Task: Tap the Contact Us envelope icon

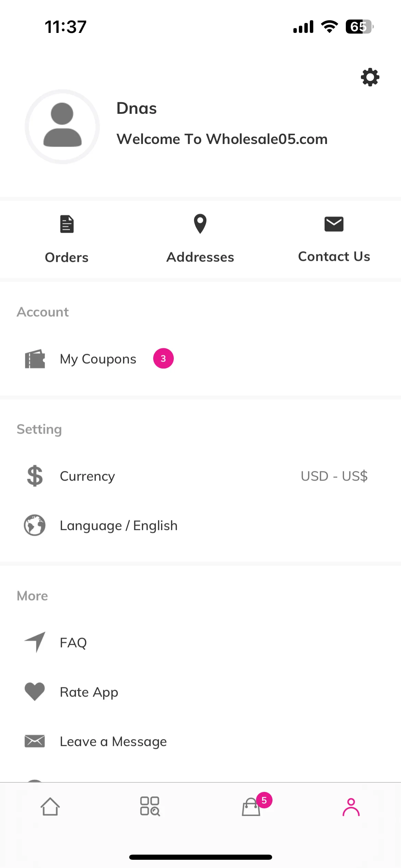Action: [x=334, y=224]
